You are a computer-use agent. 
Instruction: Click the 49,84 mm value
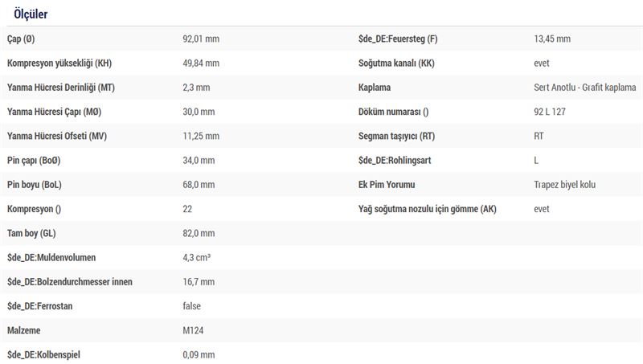(x=201, y=63)
